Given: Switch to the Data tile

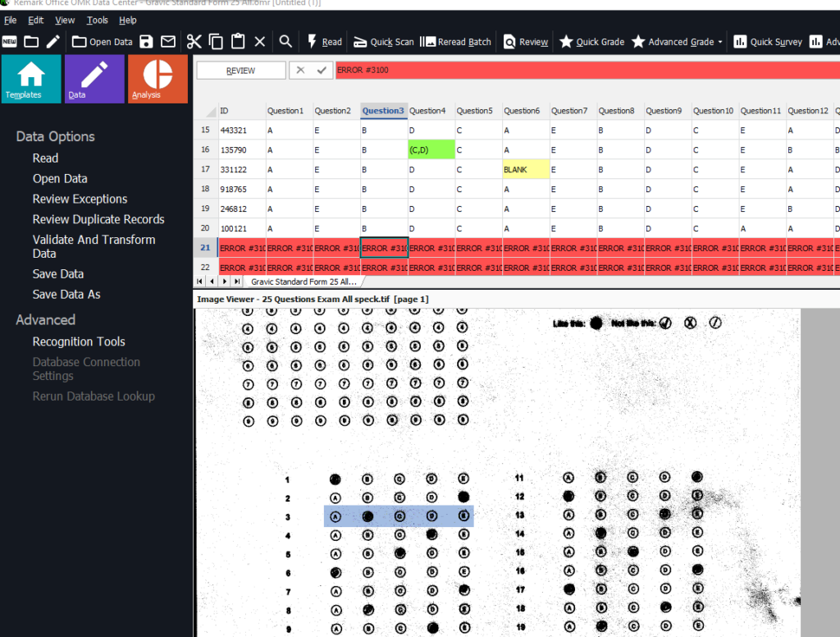Looking at the screenshot, I should pyautogui.click(x=94, y=79).
